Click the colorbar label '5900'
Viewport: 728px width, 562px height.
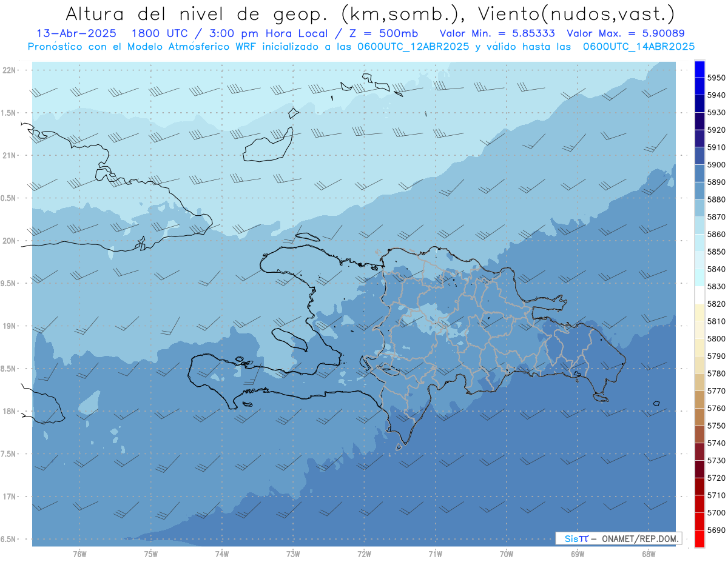716,164
